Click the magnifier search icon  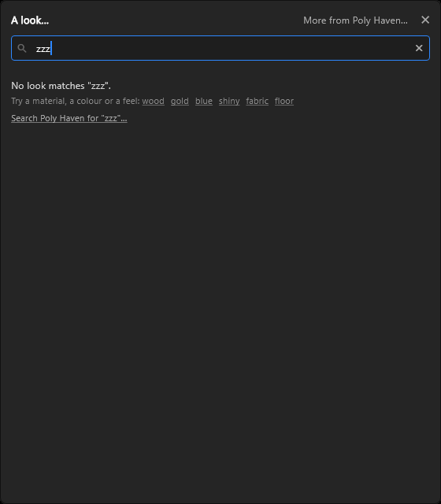tap(22, 48)
